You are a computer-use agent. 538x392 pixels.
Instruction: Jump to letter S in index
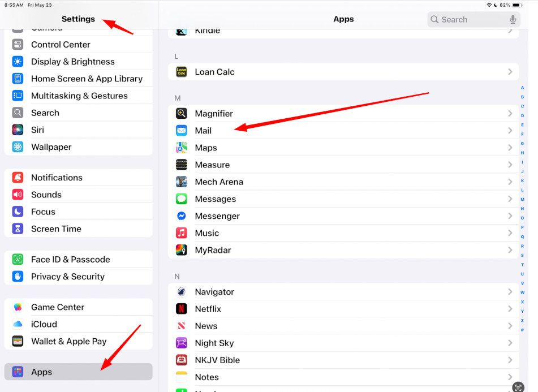click(x=522, y=255)
